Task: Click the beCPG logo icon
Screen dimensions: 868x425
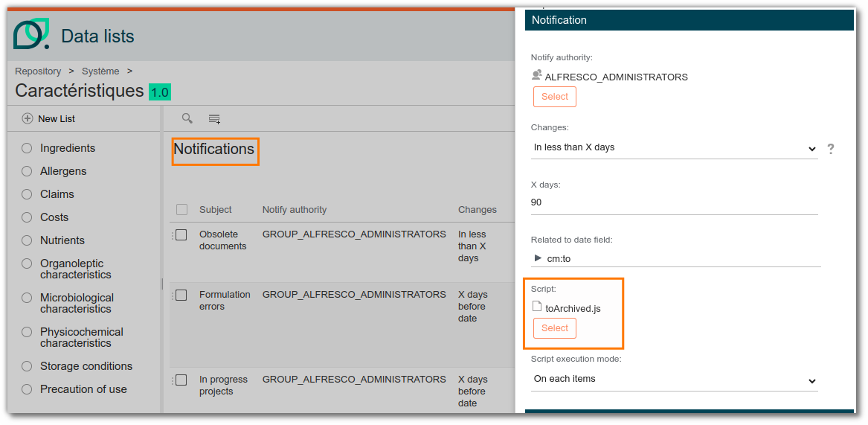Action: [31, 33]
